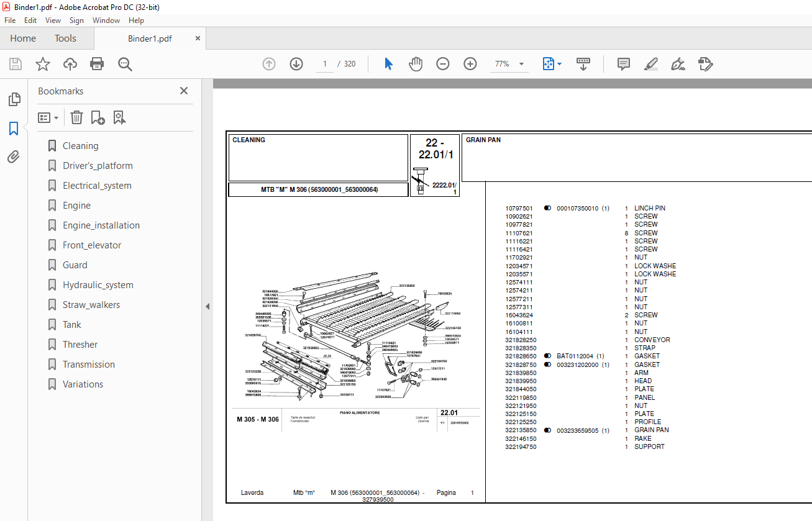
Task: Star this file with the bookmark star icon
Action: (43, 64)
